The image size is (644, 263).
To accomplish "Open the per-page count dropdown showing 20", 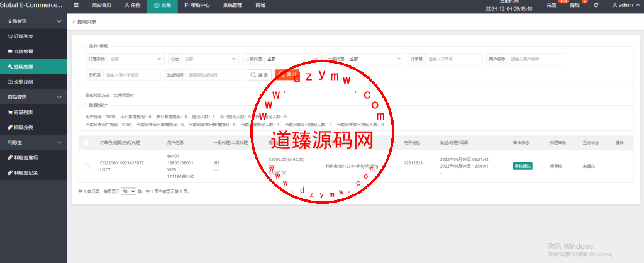I will [x=128, y=191].
